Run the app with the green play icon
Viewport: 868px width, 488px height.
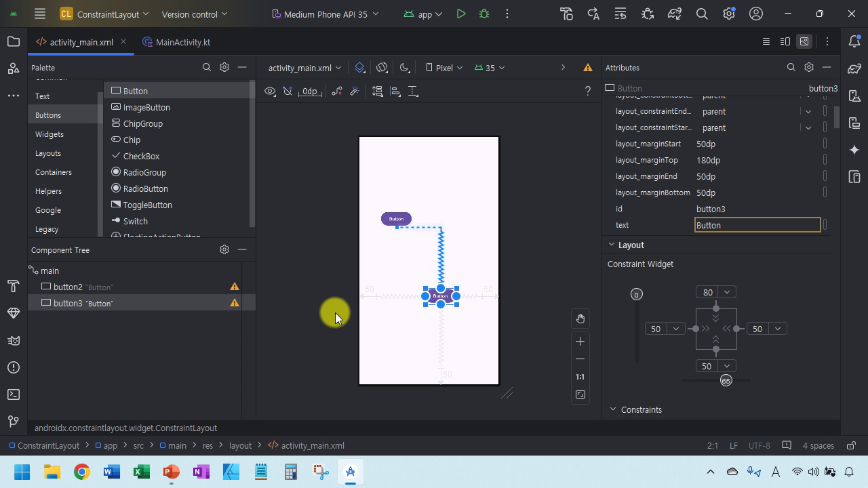[x=461, y=14]
